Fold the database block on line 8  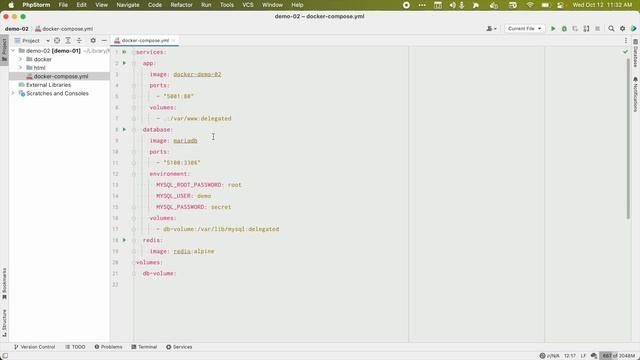pos(133,129)
